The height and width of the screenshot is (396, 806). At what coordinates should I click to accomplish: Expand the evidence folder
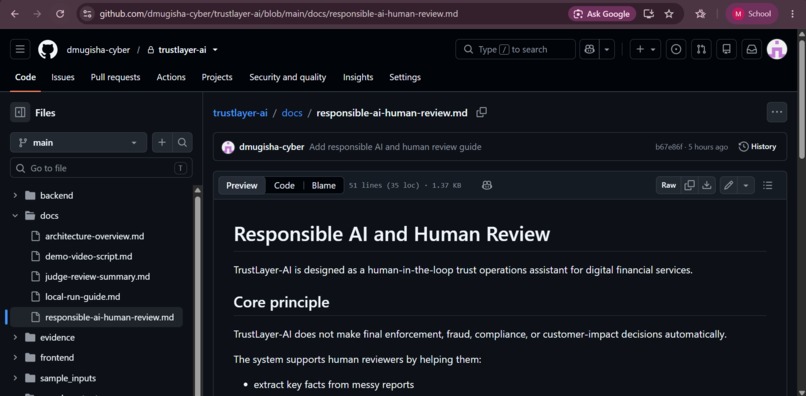(15, 338)
